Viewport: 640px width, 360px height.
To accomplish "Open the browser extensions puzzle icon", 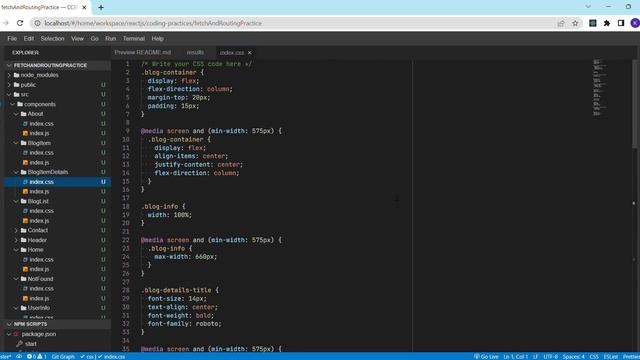I will [607, 23].
